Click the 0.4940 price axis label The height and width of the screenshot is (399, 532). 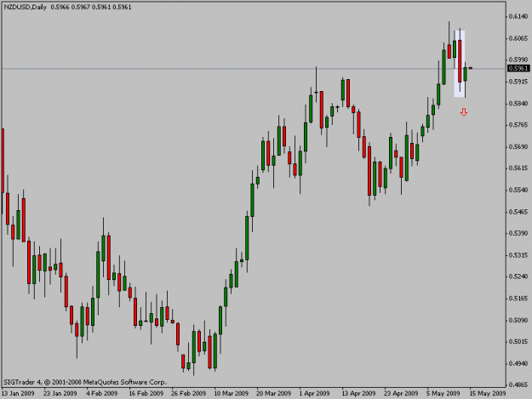pyautogui.click(x=518, y=364)
